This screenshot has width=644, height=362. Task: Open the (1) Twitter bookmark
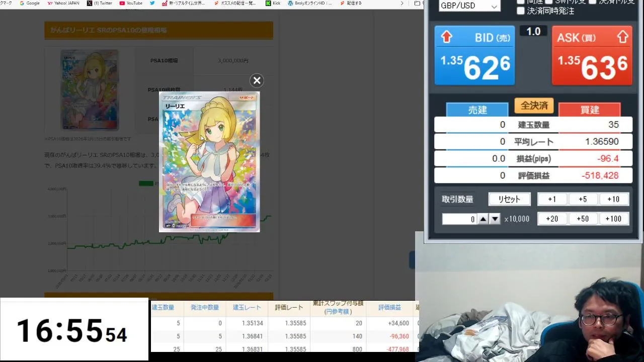[100, 3]
